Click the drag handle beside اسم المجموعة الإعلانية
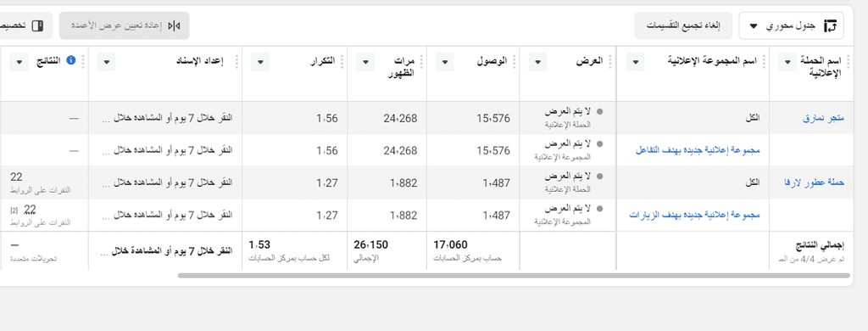This screenshot has width=868, height=331. pyautogui.click(x=764, y=61)
